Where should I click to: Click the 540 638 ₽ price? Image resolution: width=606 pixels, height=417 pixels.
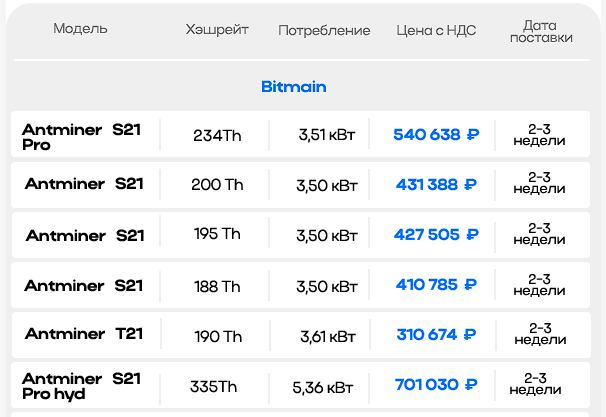(436, 135)
